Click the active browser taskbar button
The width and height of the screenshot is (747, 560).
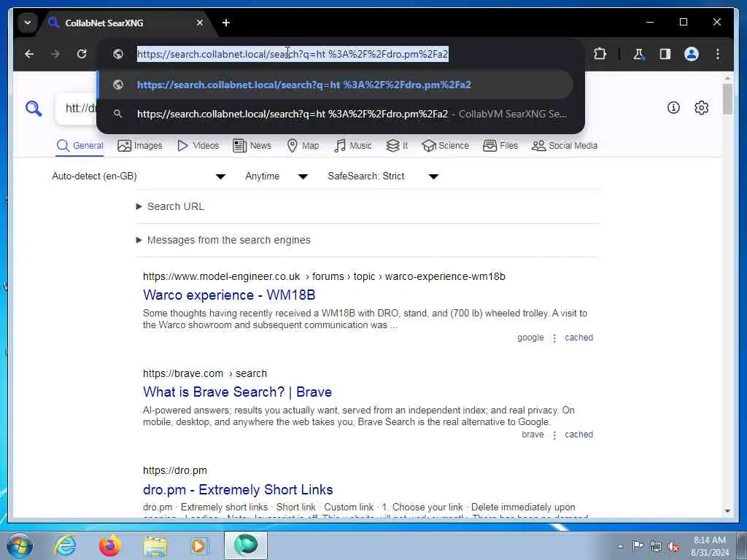pos(246,545)
